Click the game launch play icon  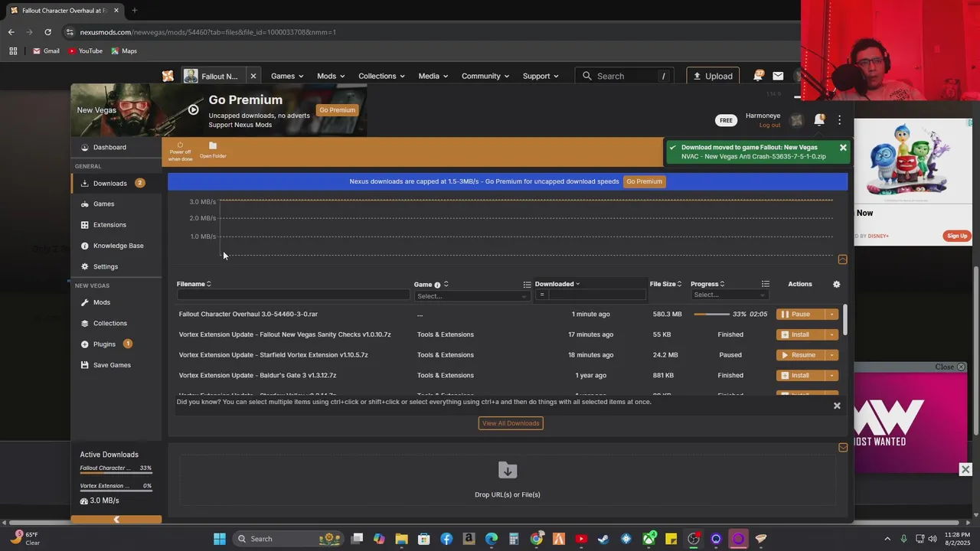tap(194, 109)
